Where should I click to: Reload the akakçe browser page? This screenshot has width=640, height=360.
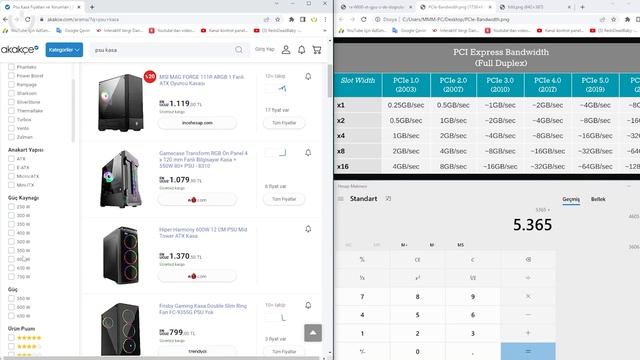point(27,19)
